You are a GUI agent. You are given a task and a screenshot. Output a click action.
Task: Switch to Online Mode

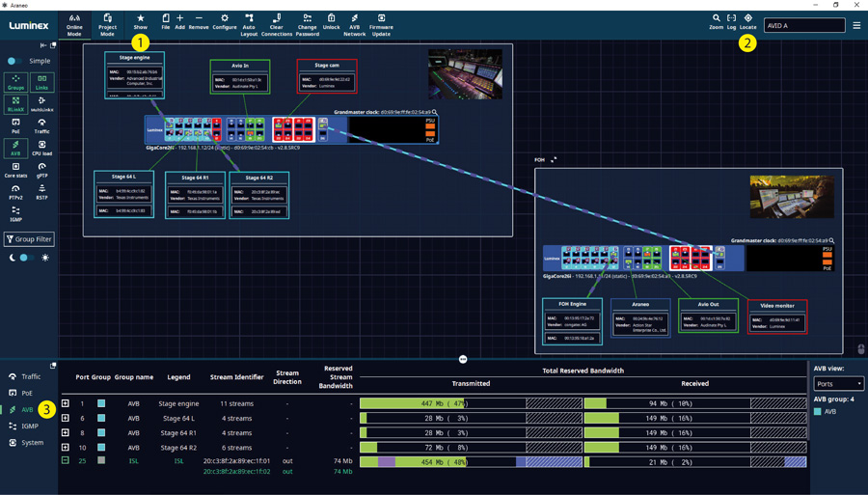[x=74, y=25]
